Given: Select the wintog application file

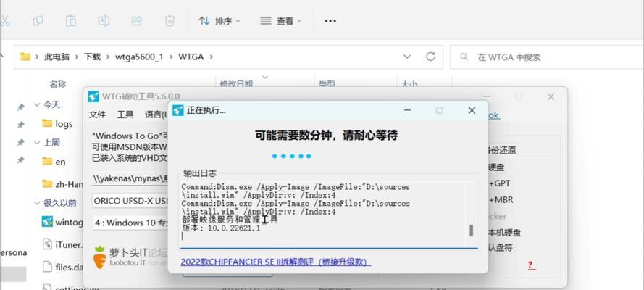Looking at the screenshot, I should [x=62, y=223].
